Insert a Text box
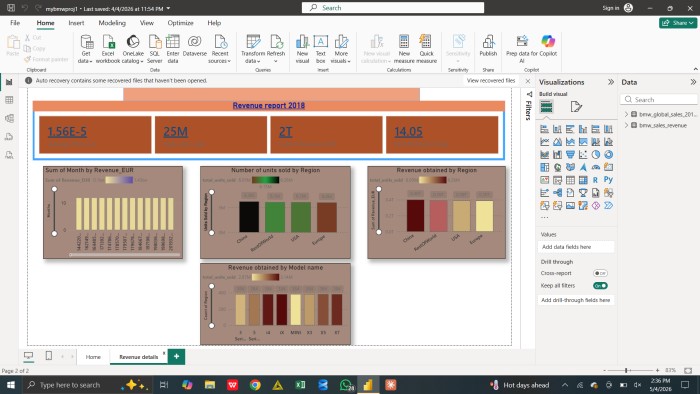700x394 pixels. pos(321,49)
